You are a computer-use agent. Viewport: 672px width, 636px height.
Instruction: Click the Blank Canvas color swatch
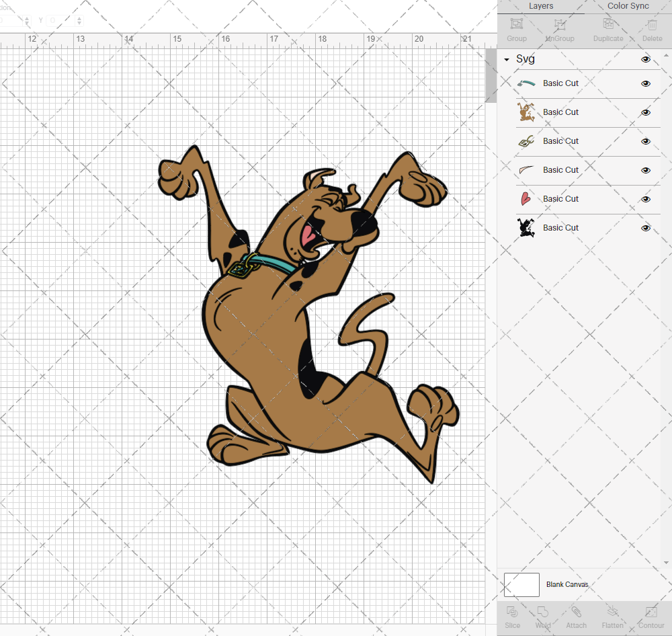point(521,584)
